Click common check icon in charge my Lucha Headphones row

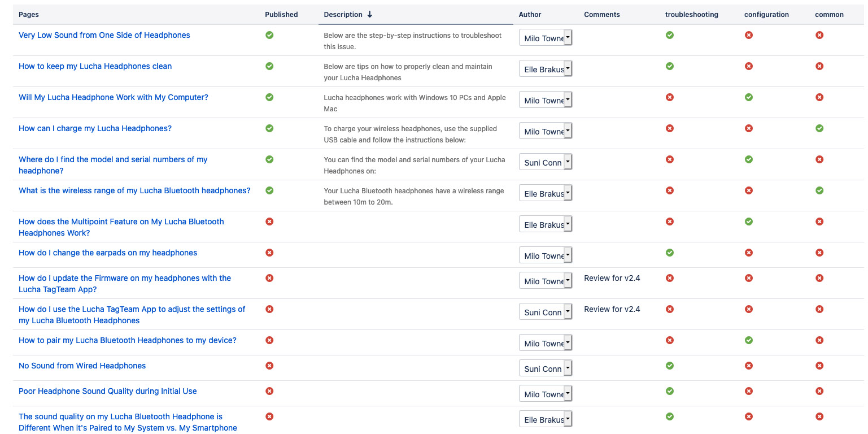(819, 128)
